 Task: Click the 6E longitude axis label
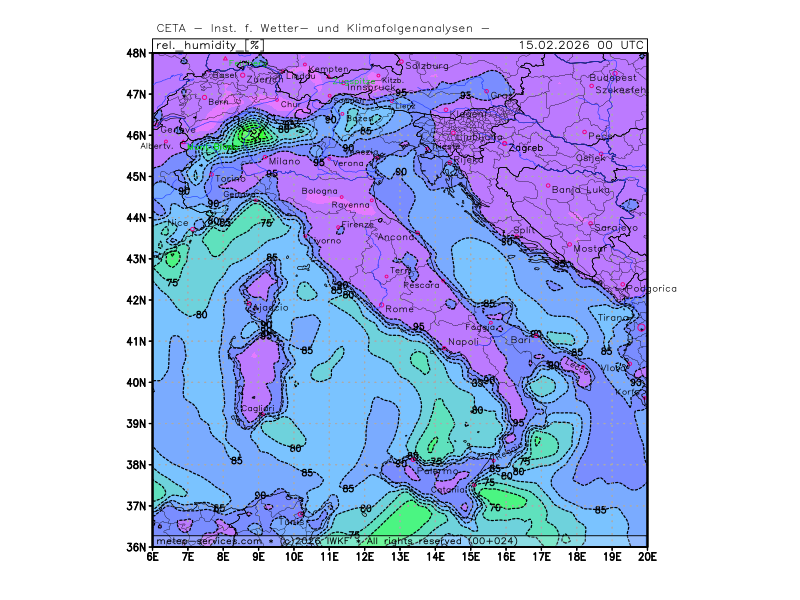pyautogui.click(x=152, y=557)
